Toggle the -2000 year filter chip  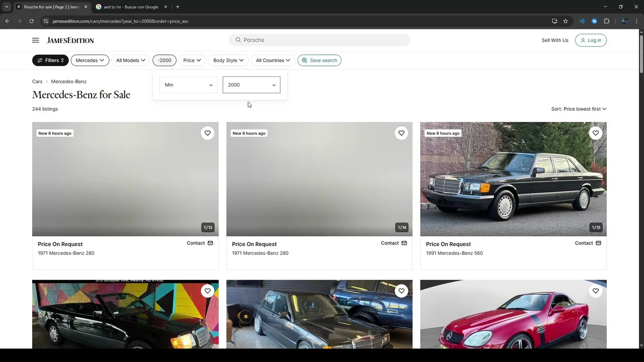165,60
